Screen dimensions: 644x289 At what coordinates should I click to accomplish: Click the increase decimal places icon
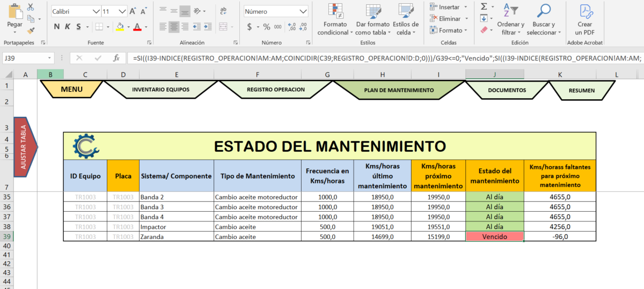point(292,27)
